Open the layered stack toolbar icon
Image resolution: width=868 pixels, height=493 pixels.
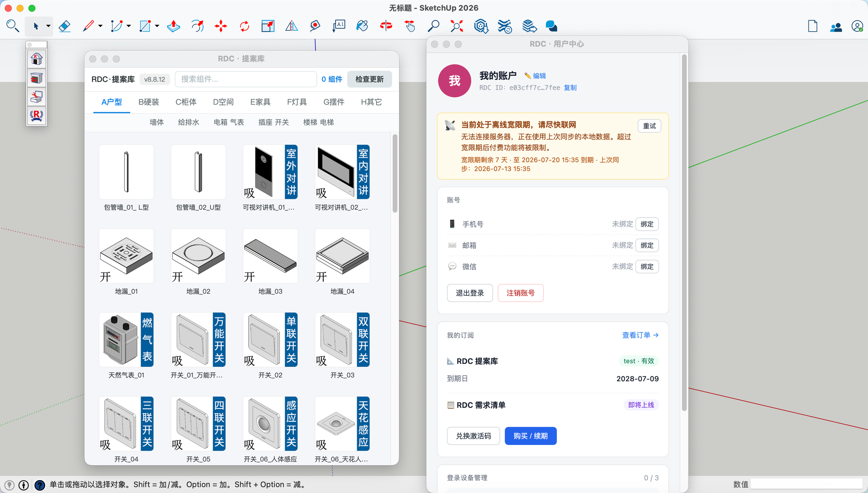pyautogui.click(x=529, y=26)
